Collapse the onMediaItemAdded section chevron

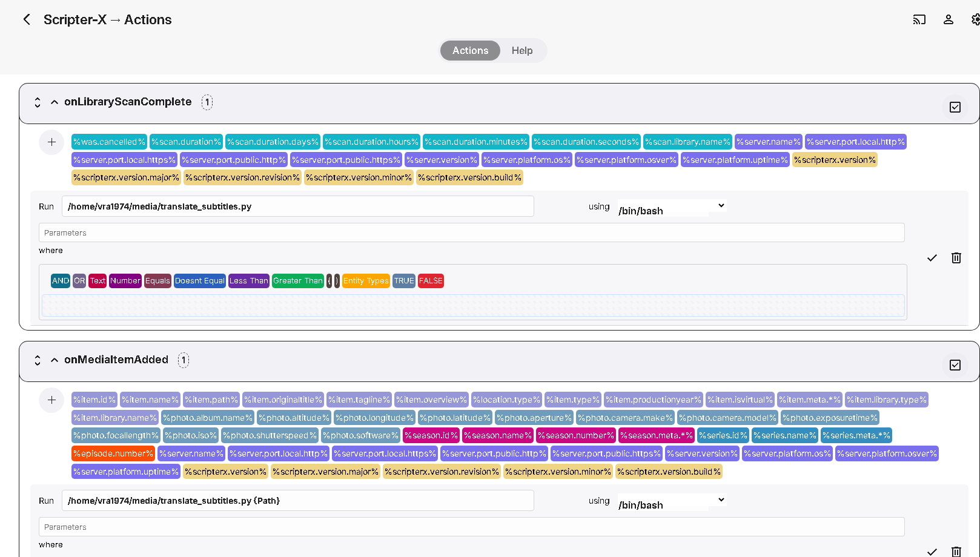pyautogui.click(x=55, y=360)
